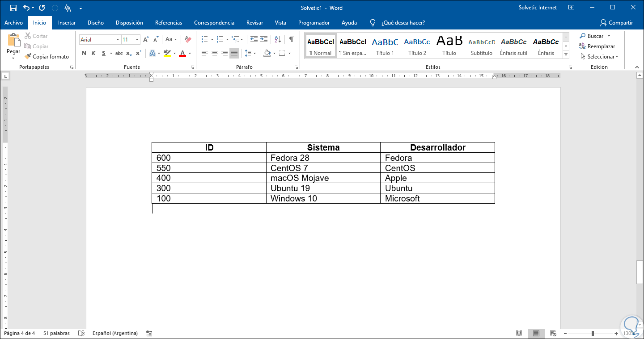Viewport: 644px width, 339px height.
Task: Open the Seleccionar dropdown
Action: [x=599, y=57]
